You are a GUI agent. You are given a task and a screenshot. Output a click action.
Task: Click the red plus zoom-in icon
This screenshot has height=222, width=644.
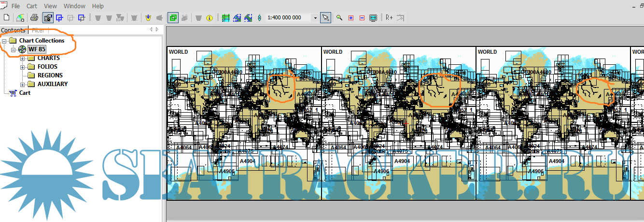[350, 18]
